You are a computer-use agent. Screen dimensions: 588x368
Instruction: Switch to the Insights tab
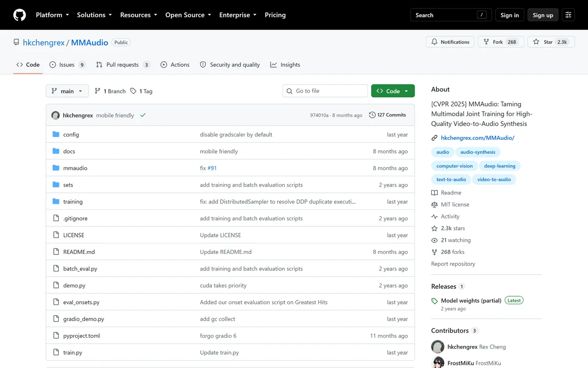(x=285, y=65)
